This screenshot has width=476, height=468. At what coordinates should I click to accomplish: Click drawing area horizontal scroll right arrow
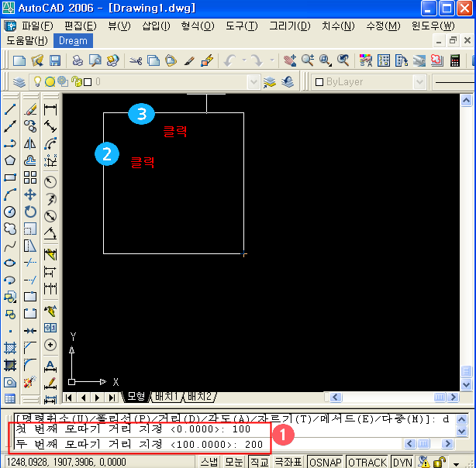[x=454, y=397]
